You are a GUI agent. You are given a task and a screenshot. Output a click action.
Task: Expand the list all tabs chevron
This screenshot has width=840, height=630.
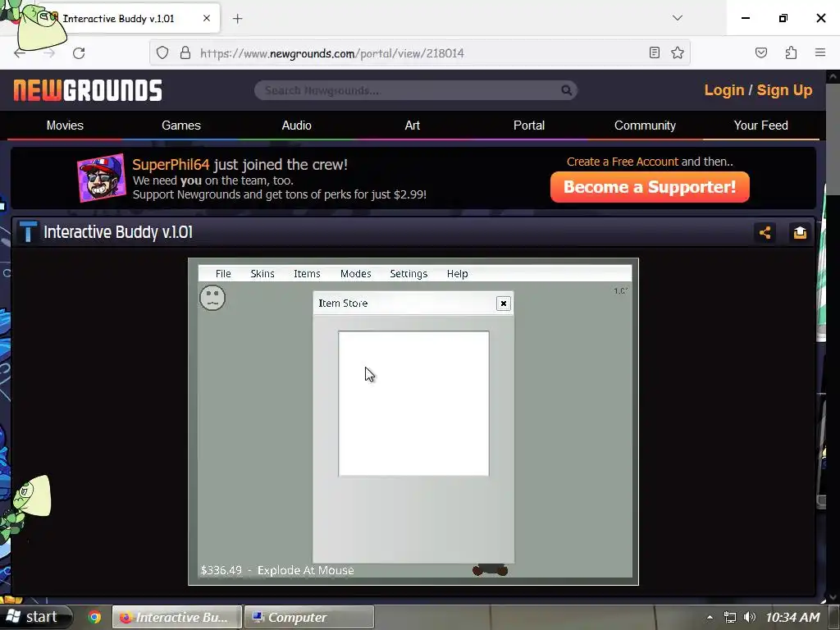[x=678, y=18]
